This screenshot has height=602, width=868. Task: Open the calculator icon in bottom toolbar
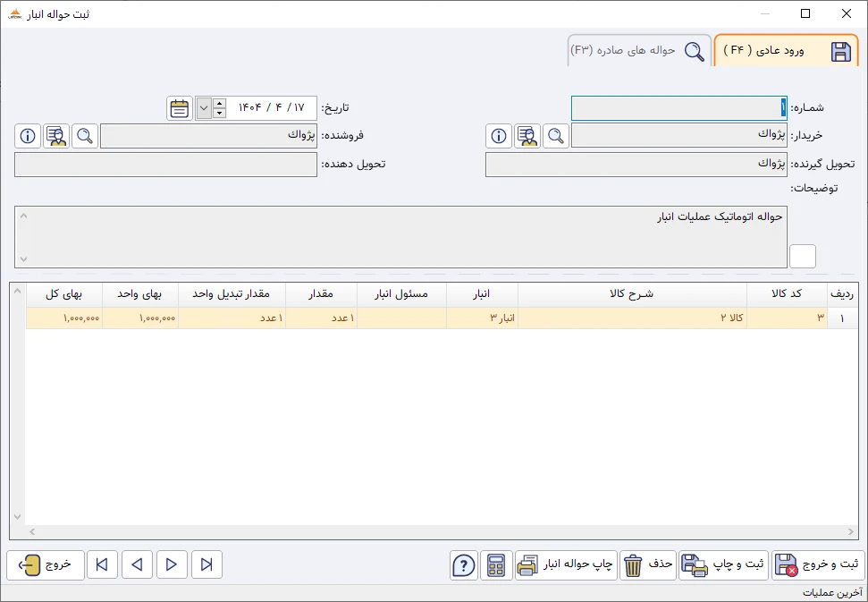(x=496, y=564)
